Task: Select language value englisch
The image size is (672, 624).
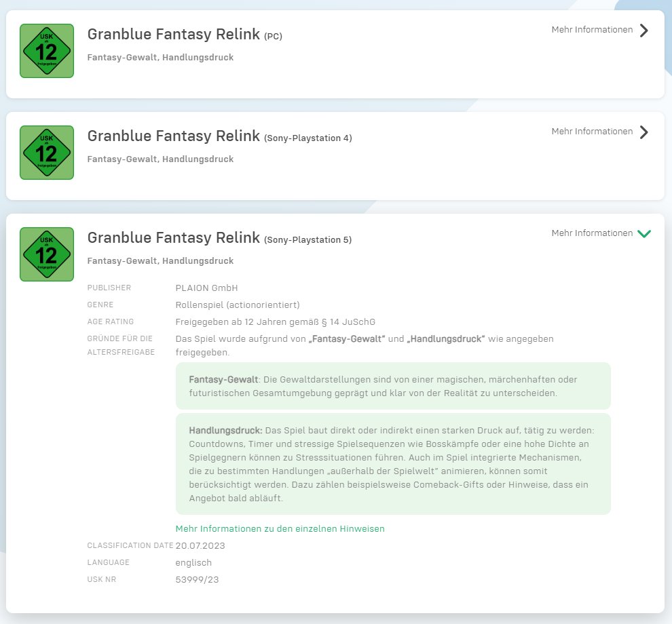Action: click(x=193, y=563)
